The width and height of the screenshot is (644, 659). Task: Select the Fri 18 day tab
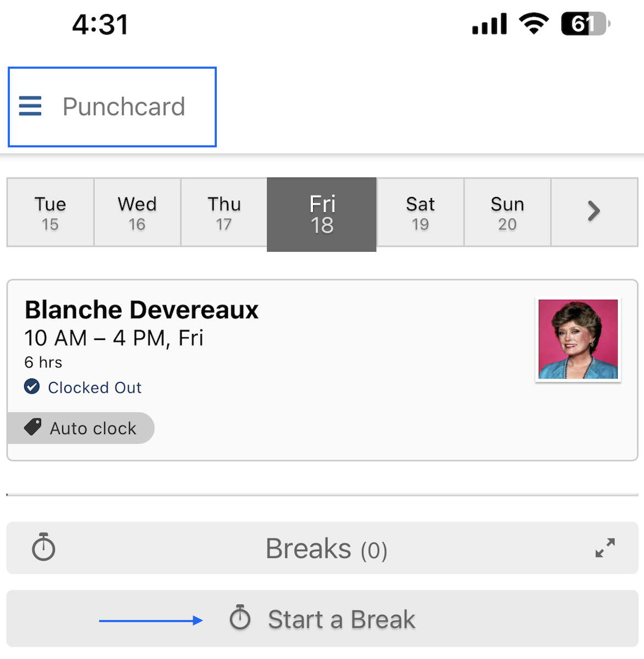tap(322, 215)
